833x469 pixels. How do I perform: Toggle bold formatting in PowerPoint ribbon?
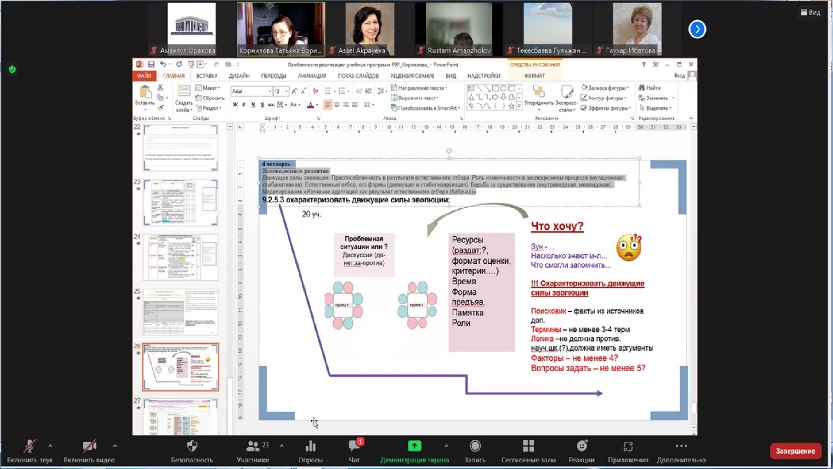[234, 104]
